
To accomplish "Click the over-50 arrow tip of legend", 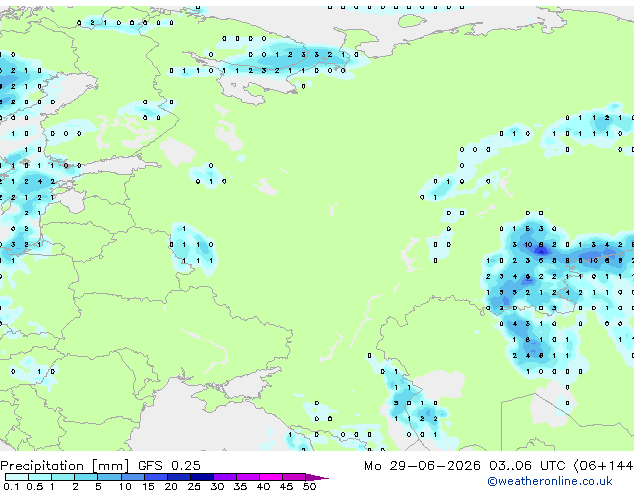I will pos(317,477).
